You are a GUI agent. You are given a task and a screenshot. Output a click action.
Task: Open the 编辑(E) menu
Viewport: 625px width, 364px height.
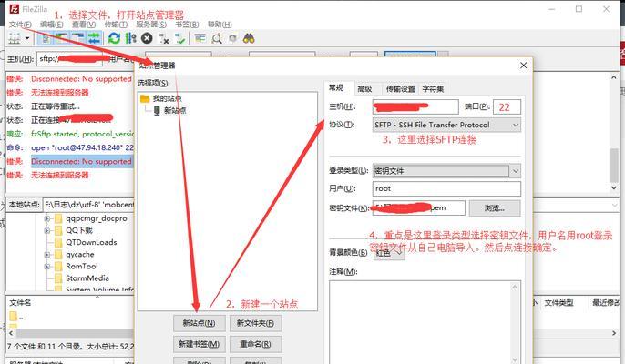coord(51,25)
